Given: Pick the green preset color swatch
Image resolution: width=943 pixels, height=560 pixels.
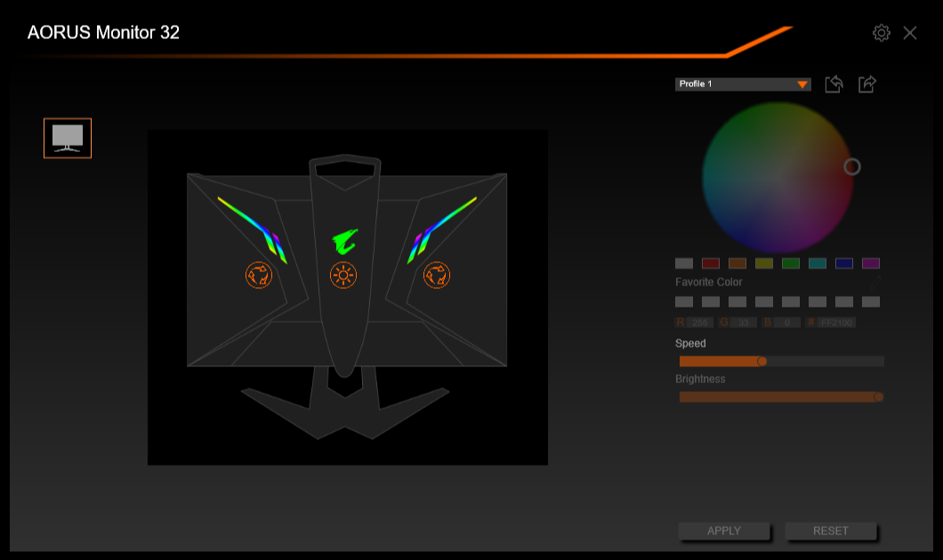Looking at the screenshot, I should click(x=791, y=263).
